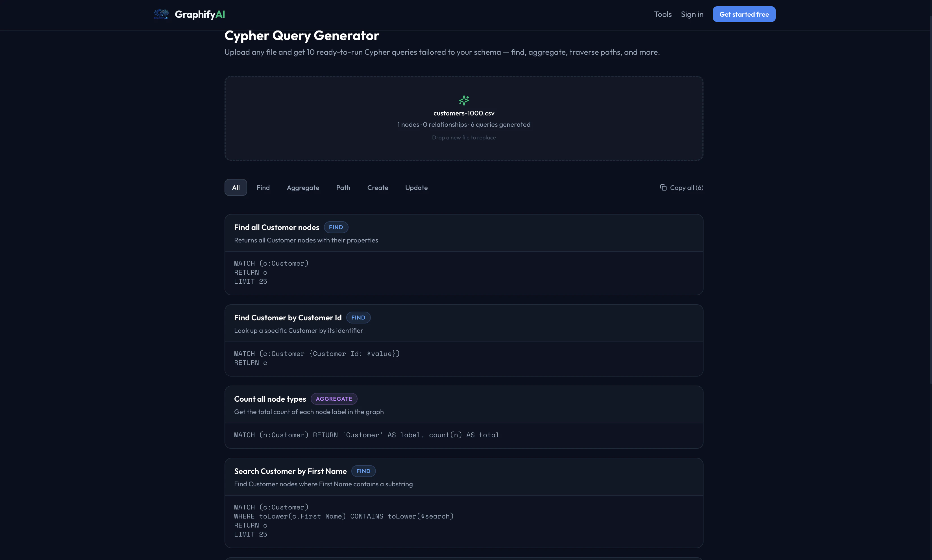Click the Sign in link
Screen dimensions: 932x560
[692, 14]
